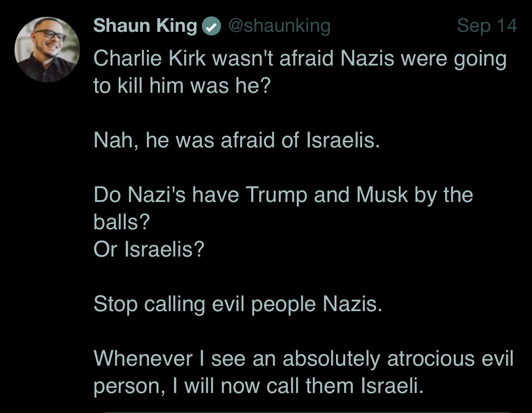Screen dimensions: 532x413
Task: Click the final line 'person, I will now call them Israeli.'
Action: coord(259,387)
